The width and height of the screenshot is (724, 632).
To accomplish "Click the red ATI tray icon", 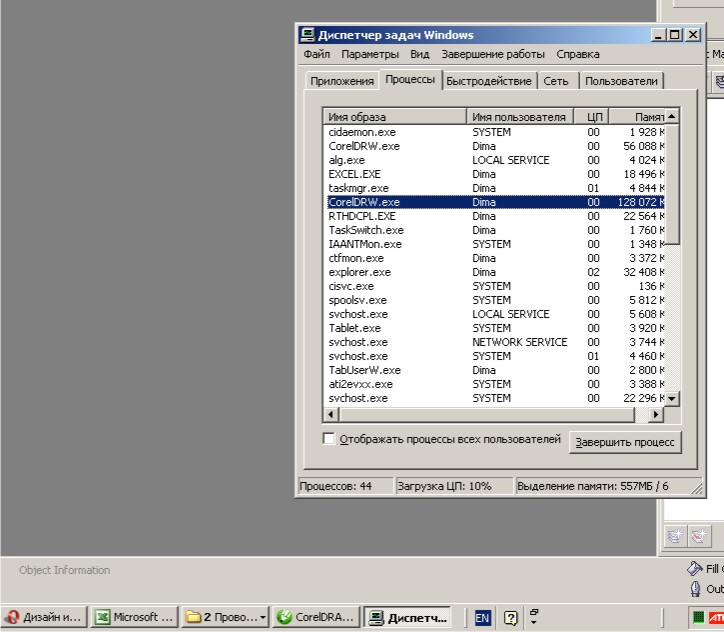I will [x=716, y=617].
